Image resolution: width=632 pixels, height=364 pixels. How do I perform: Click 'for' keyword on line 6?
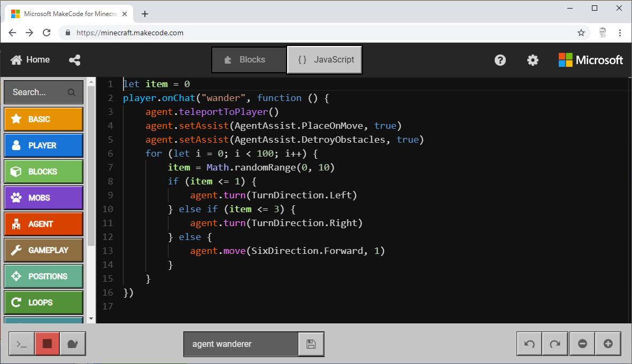(x=153, y=153)
